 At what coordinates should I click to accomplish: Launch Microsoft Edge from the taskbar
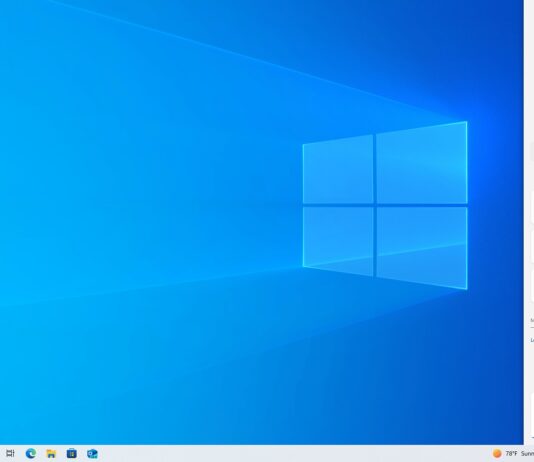tap(31, 453)
